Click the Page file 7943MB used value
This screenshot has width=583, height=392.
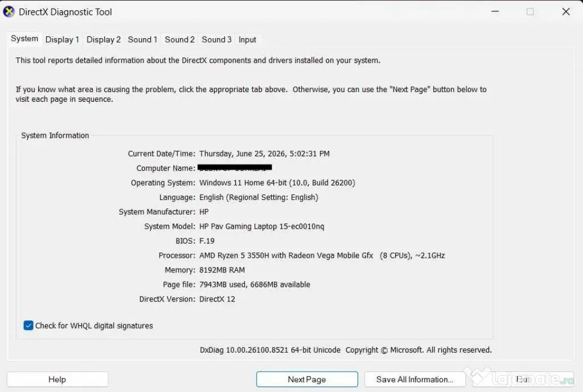[254, 284]
